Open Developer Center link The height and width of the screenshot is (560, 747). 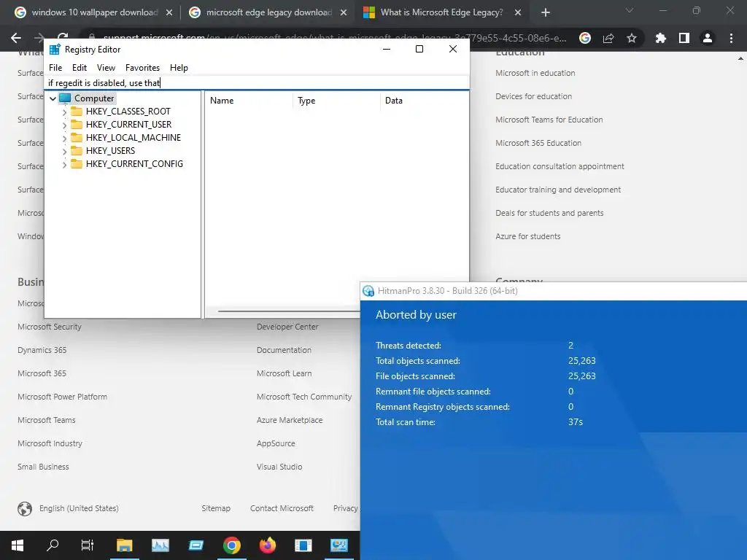287,327
